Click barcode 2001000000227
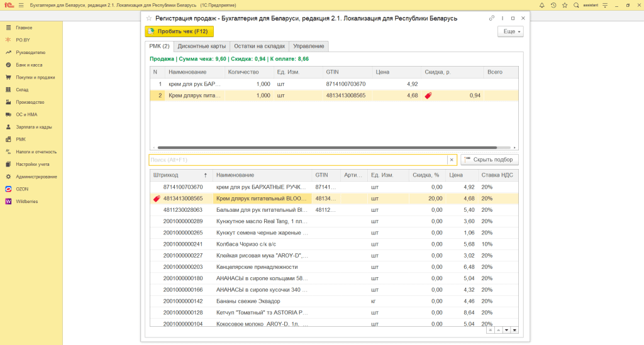 [183, 255]
